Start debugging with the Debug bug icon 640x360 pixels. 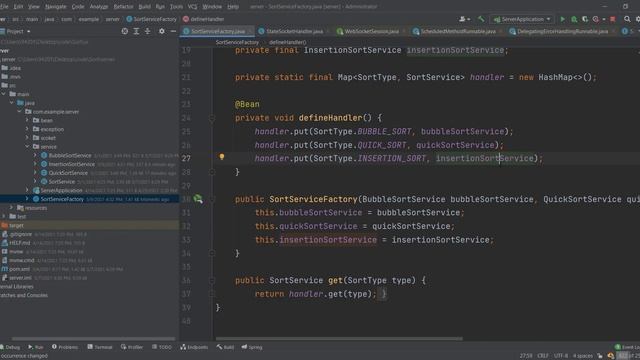coord(574,19)
